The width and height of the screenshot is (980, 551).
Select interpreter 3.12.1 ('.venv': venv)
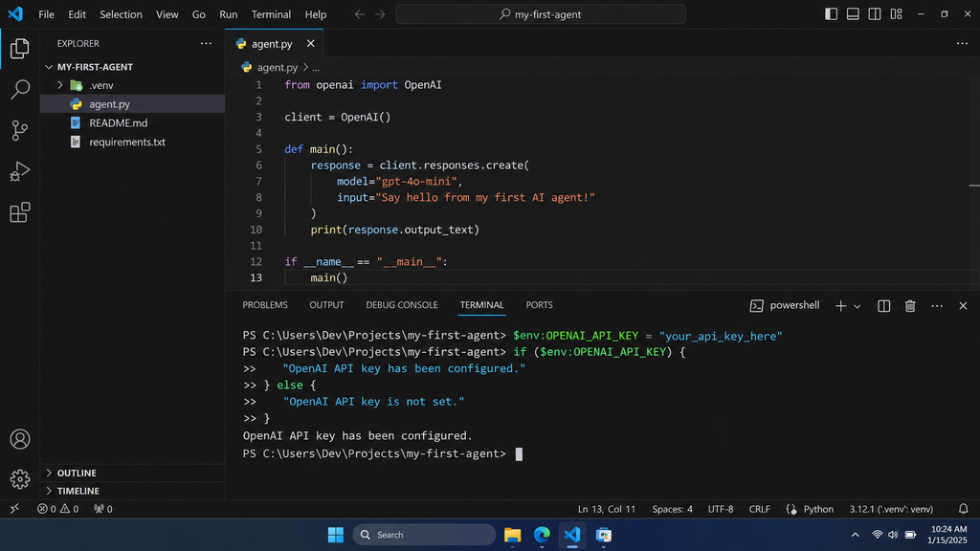point(891,509)
